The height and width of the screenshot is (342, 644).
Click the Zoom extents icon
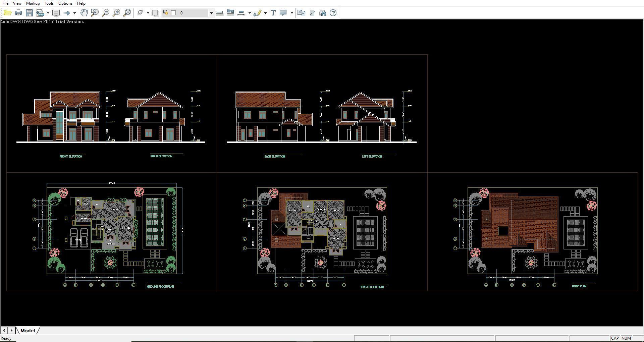tap(127, 13)
